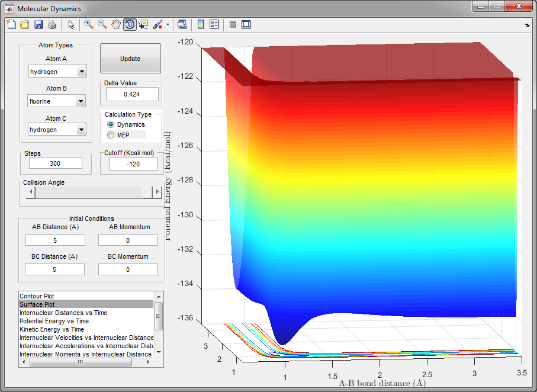Select the MEP calculation type

tap(111, 135)
